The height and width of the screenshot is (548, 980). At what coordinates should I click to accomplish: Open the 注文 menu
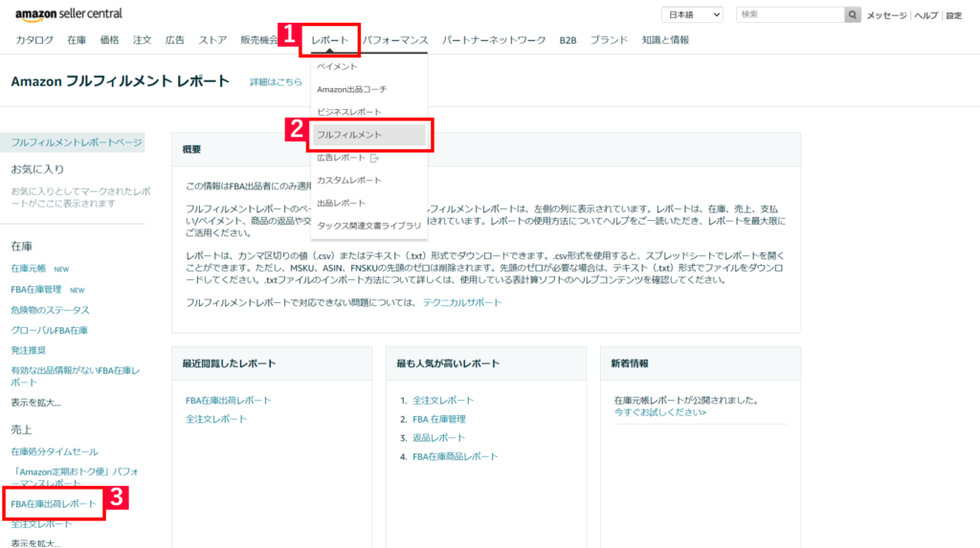(x=142, y=40)
